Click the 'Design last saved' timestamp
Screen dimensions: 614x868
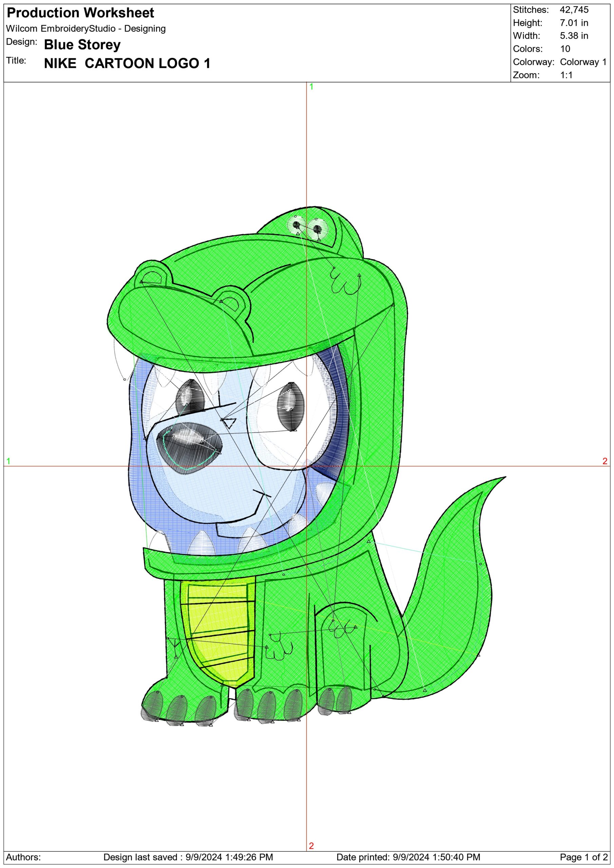188,857
